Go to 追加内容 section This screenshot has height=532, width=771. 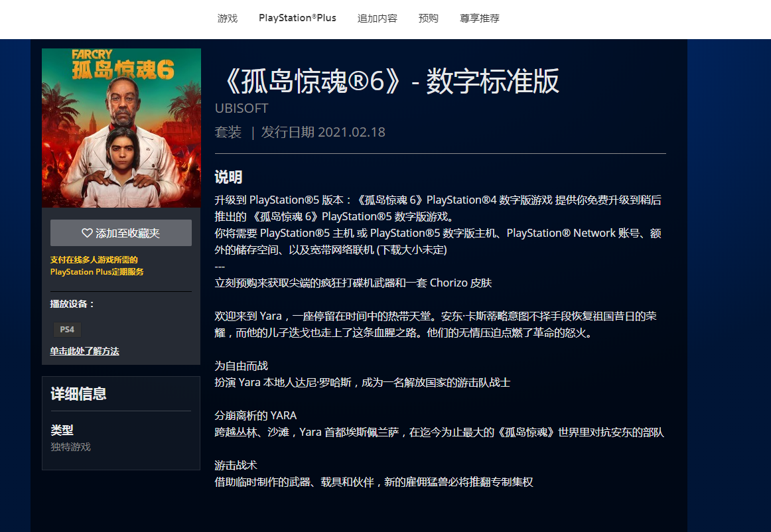(377, 18)
